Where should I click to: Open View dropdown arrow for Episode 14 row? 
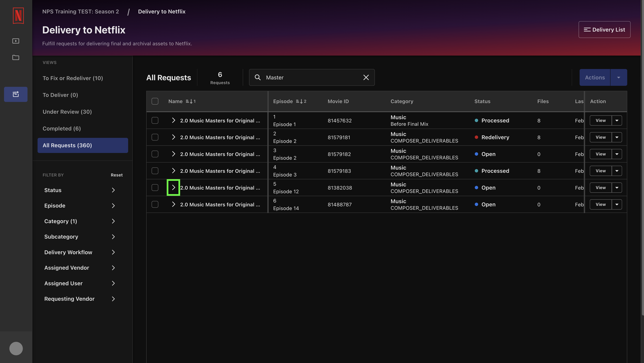pyautogui.click(x=617, y=204)
